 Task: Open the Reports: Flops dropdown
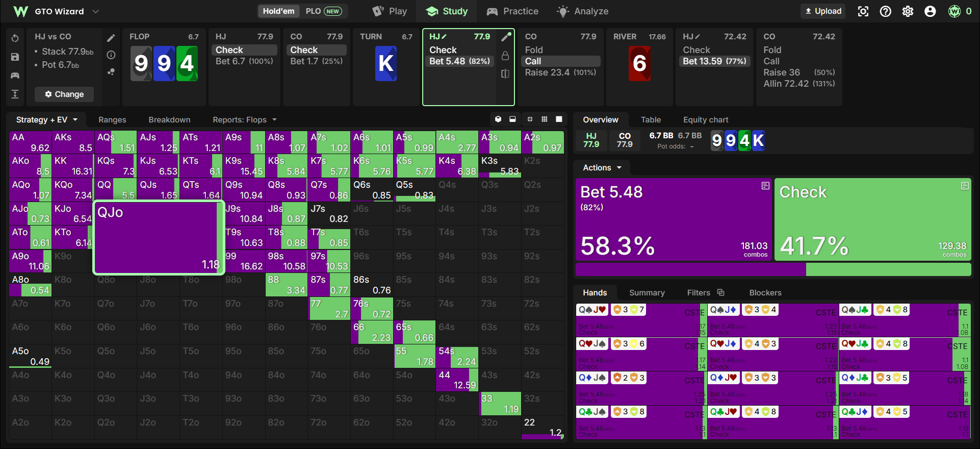[245, 119]
